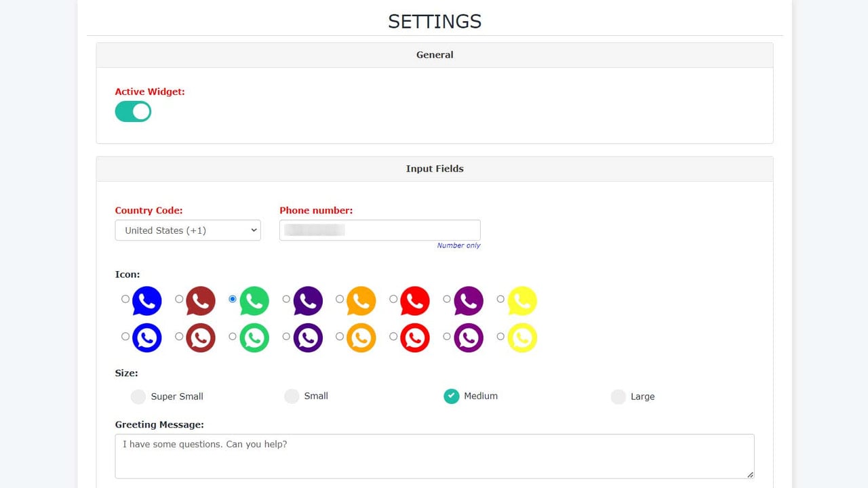Click the General section header
This screenshot has width=868, height=488.
click(x=435, y=55)
